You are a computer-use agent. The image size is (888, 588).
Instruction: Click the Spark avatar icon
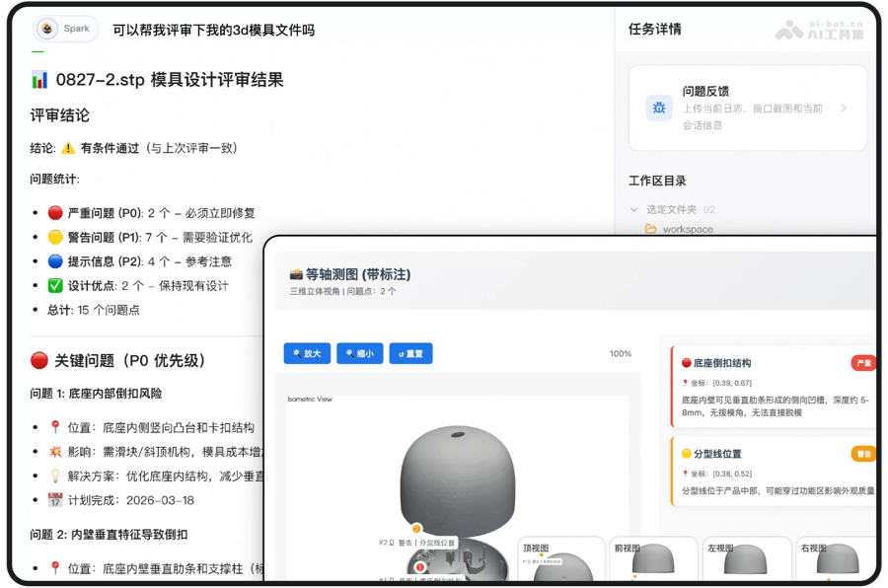pos(48,30)
